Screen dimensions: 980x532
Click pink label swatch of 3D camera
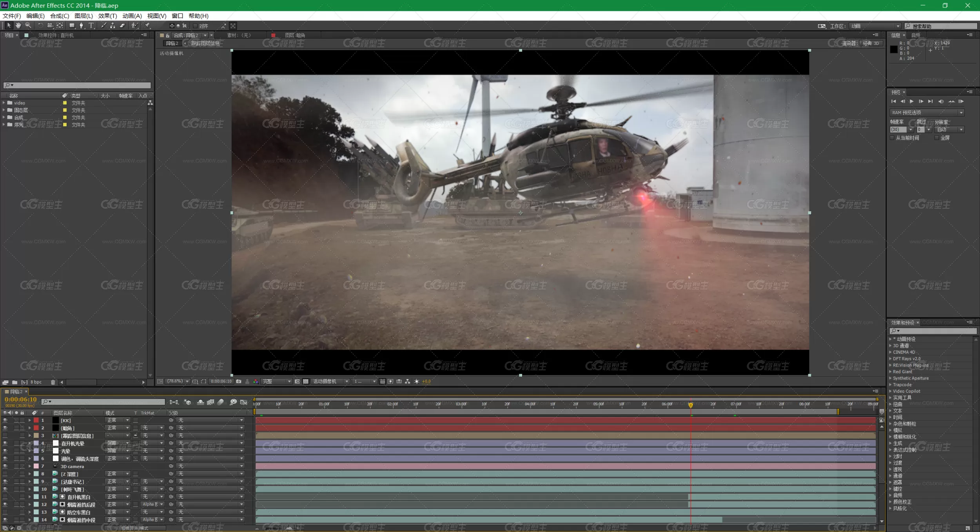click(36, 466)
